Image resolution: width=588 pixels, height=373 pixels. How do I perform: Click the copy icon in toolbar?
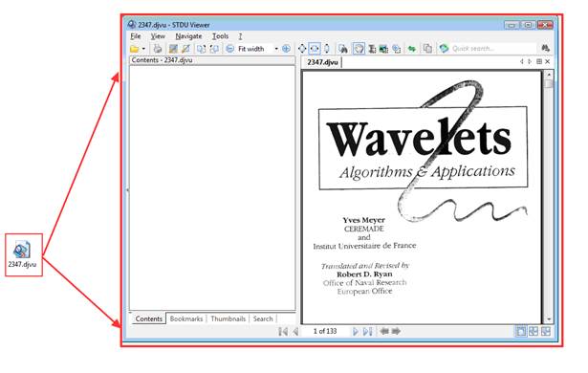click(x=427, y=49)
